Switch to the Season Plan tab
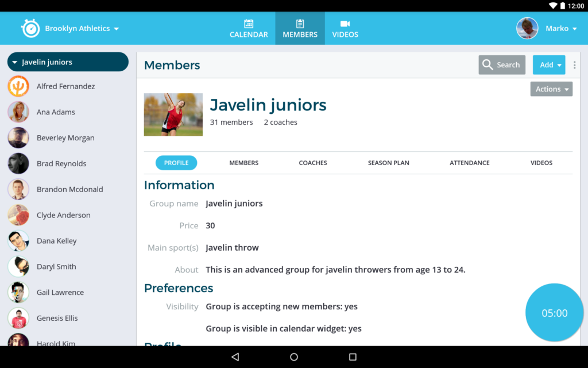588x368 pixels. pyautogui.click(x=388, y=163)
